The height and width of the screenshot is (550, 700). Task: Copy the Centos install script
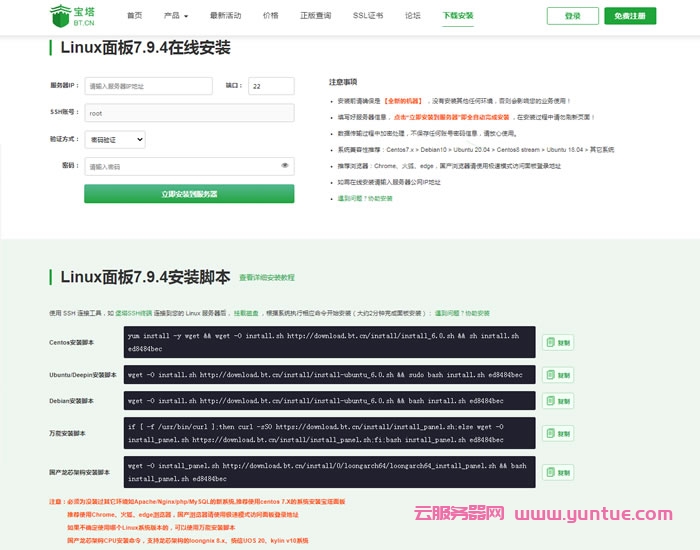pos(556,342)
